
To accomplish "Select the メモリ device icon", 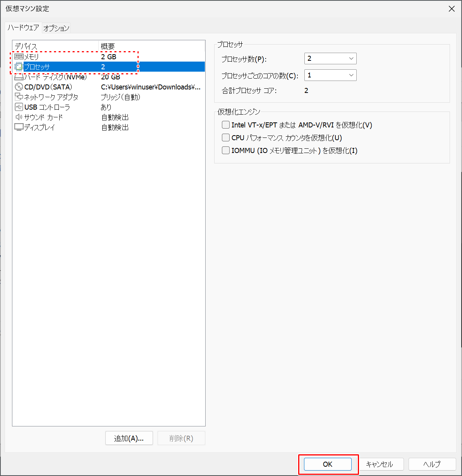I will [x=19, y=56].
